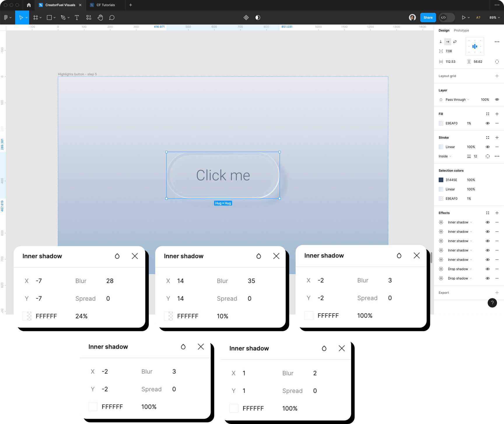Image resolution: width=504 pixels, height=424 pixels.
Task: Click the Share button
Action: (x=428, y=18)
